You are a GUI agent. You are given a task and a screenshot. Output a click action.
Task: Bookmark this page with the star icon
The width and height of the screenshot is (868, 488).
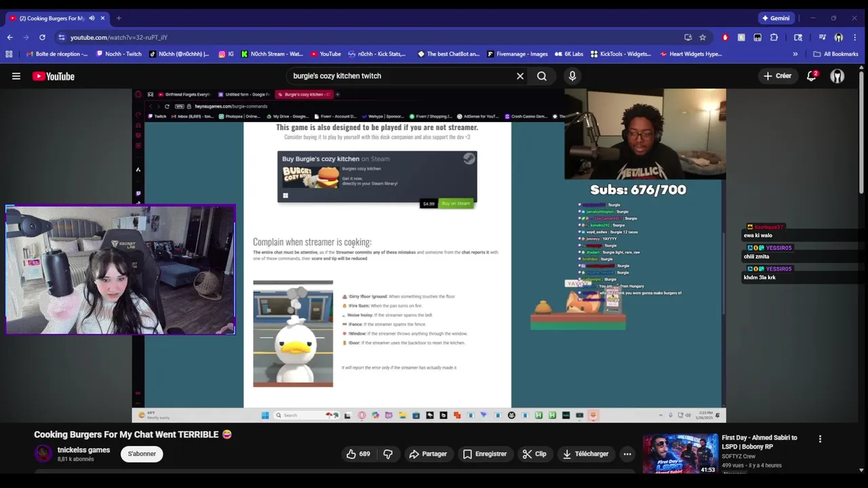(x=703, y=37)
